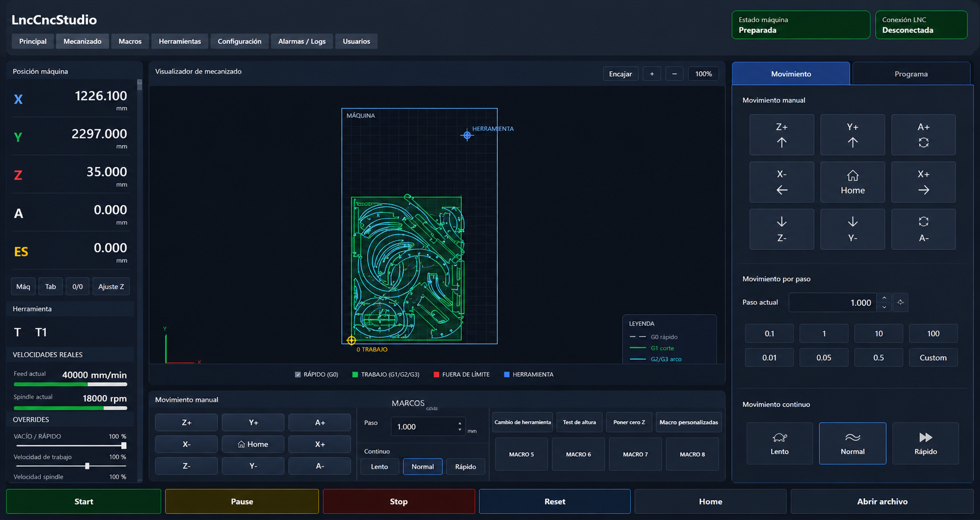Click the Tab position button
The width and height of the screenshot is (980, 520).
click(51, 287)
